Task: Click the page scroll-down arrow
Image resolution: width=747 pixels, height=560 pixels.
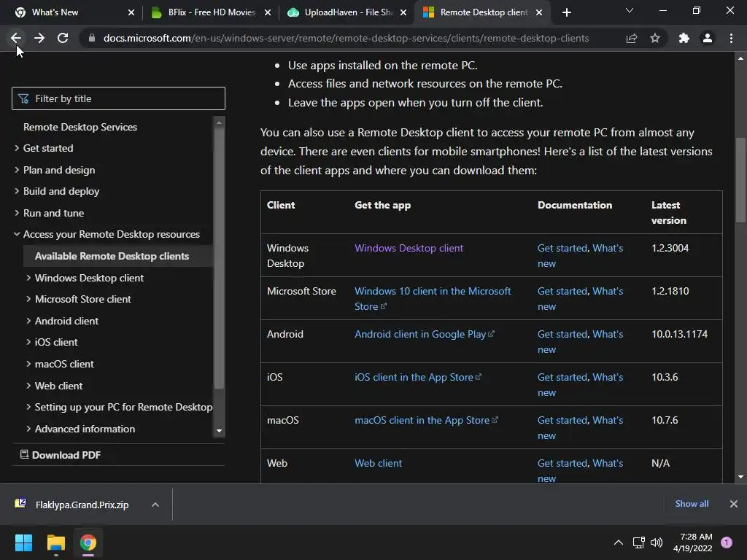Action: 740,477
